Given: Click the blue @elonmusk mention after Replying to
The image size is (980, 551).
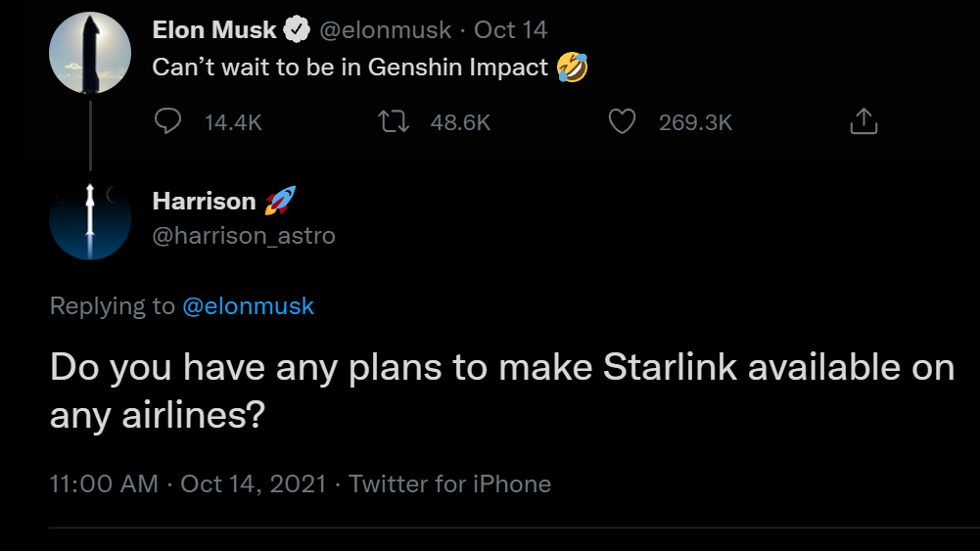Looking at the screenshot, I should (249, 306).
